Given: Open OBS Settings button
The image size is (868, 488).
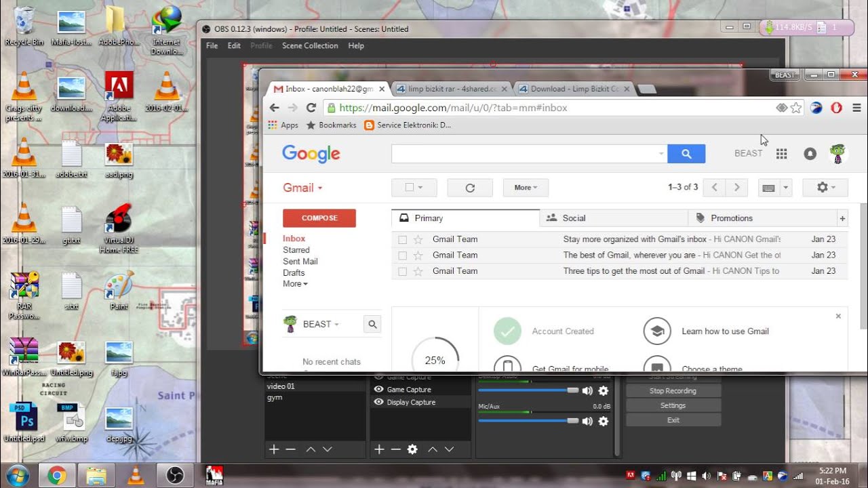Looking at the screenshot, I should 673,405.
